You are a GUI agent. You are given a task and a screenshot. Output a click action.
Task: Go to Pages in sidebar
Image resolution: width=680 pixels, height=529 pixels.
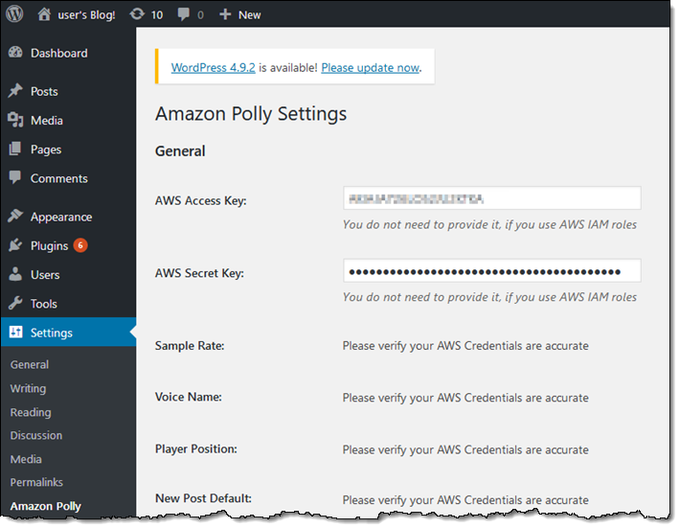[45, 149]
